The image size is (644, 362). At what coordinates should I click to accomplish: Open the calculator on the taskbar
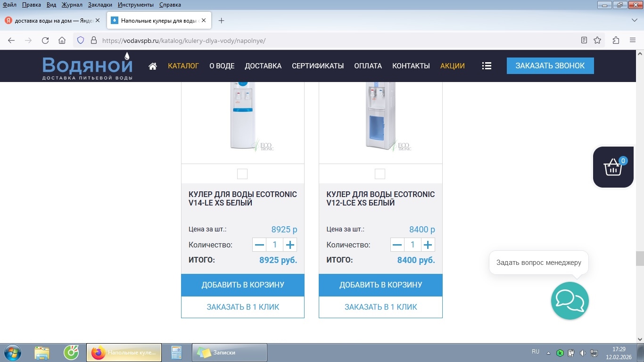pyautogui.click(x=177, y=353)
